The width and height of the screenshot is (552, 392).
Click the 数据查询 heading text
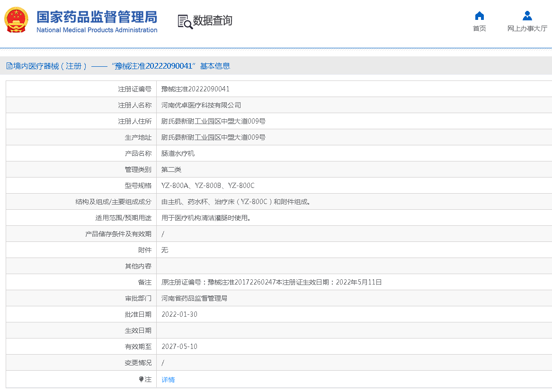[213, 21]
